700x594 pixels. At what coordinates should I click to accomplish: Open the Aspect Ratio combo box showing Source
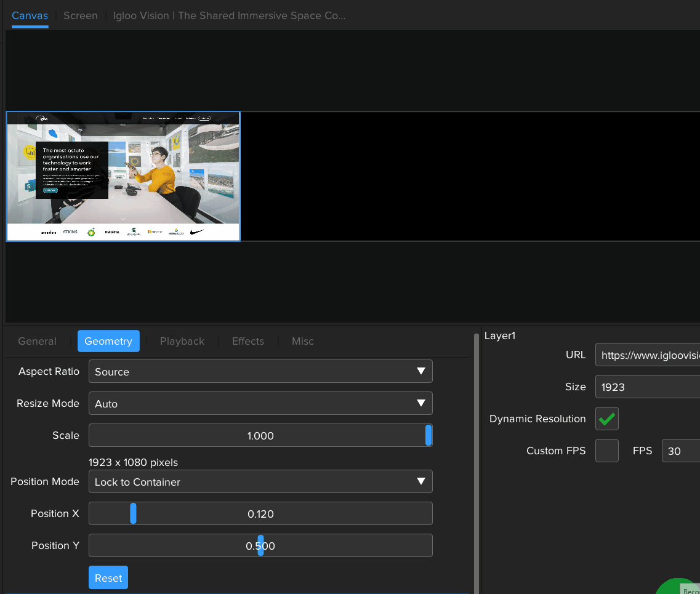click(260, 371)
